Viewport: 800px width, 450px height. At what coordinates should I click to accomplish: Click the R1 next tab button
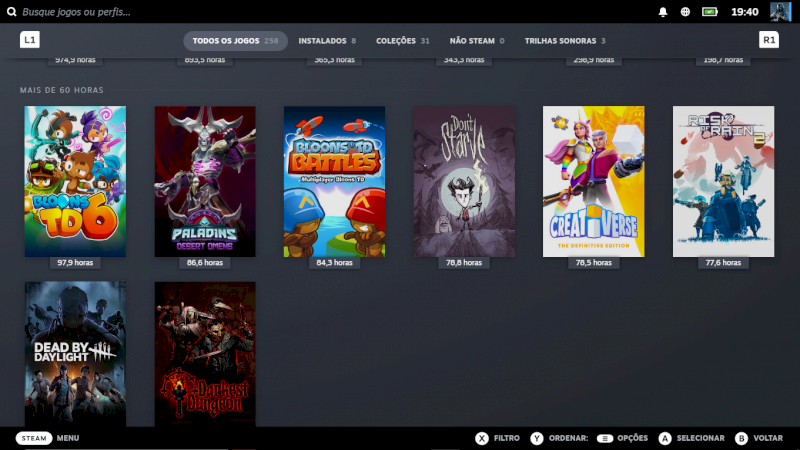pos(769,40)
